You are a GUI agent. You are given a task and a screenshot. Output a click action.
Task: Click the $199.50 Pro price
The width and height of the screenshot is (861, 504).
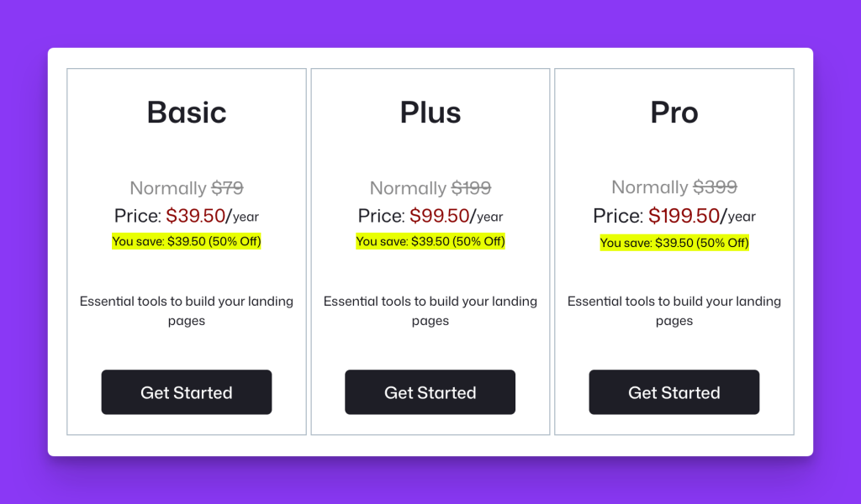[684, 216]
